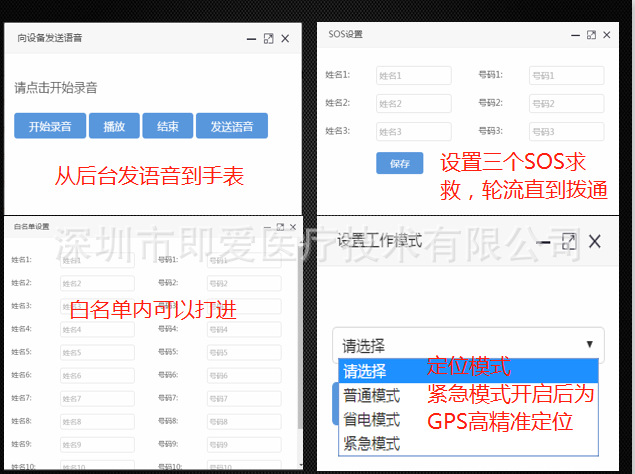Image resolution: width=635 pixels, height=474 pixels.
Task: Click the 姓名2 field in SOS设置
Action: coord(413,104)
